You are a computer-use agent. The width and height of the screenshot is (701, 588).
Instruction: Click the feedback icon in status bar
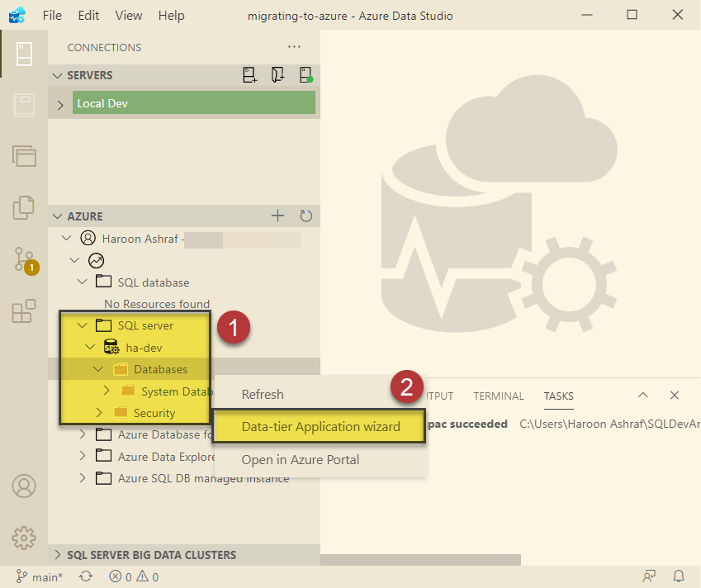click(x=649, y=576)
